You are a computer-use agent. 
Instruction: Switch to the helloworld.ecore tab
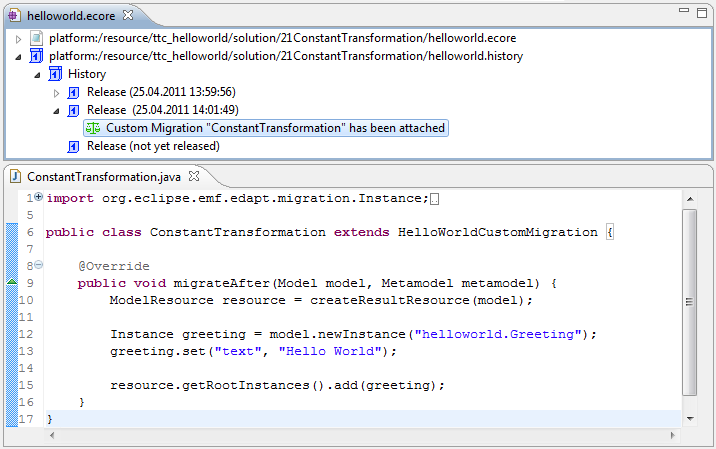point(71,16)
